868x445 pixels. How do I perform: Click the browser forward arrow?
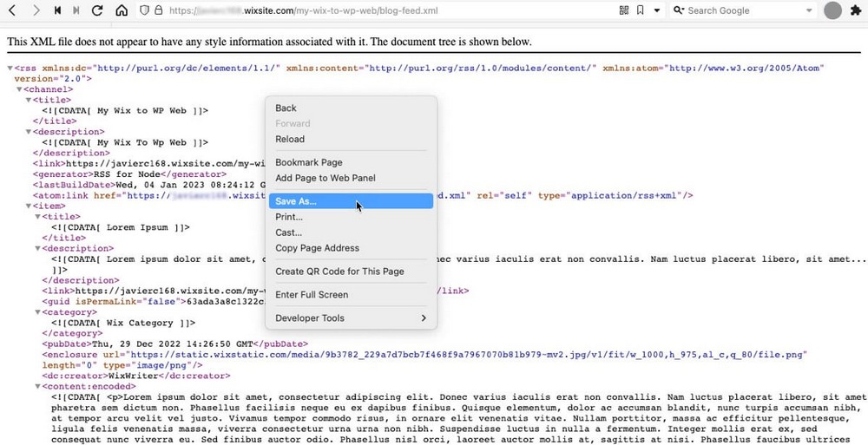36,10
